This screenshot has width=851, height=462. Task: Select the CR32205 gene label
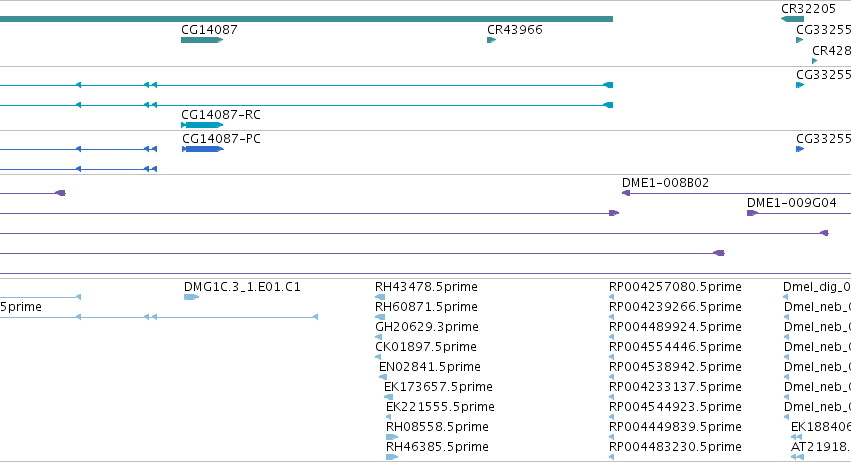tap(808, 9)
